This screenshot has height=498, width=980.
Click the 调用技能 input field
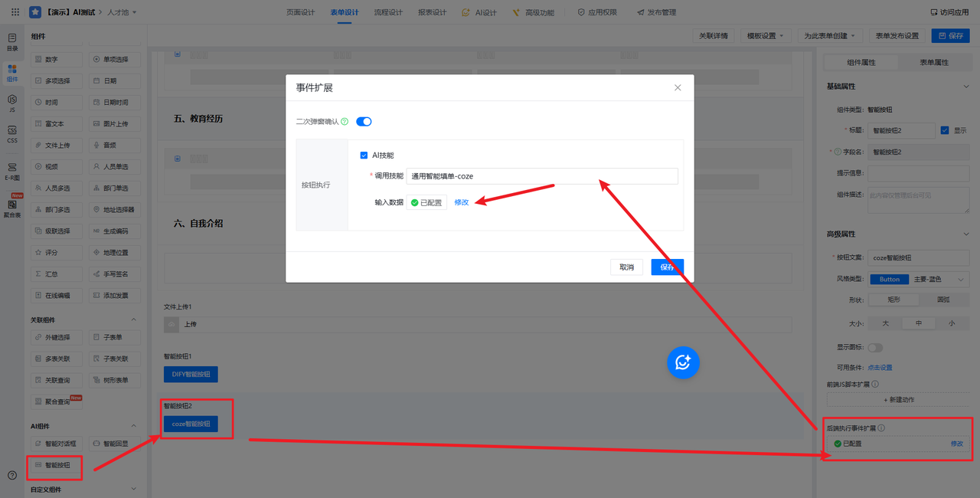point(541,176)
